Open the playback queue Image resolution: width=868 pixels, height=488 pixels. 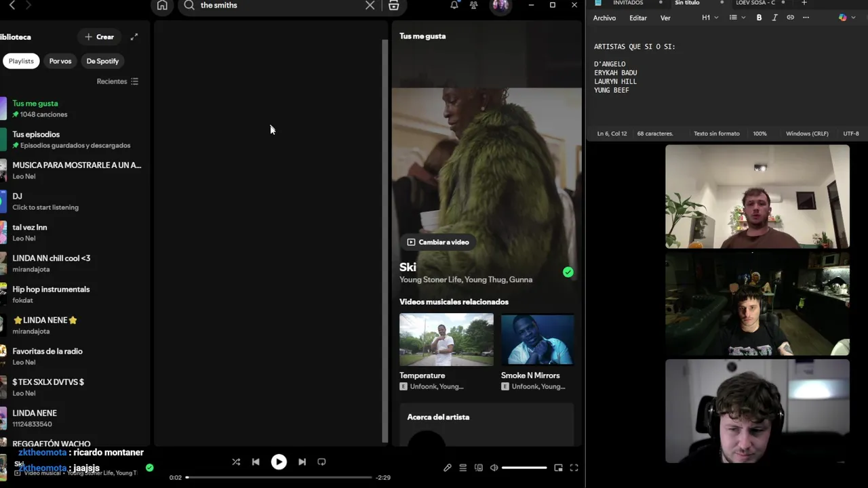(x=463, y=468)
